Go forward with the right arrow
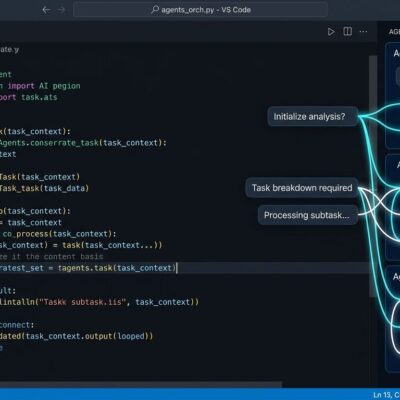400x400 pixels. (62, 10)
